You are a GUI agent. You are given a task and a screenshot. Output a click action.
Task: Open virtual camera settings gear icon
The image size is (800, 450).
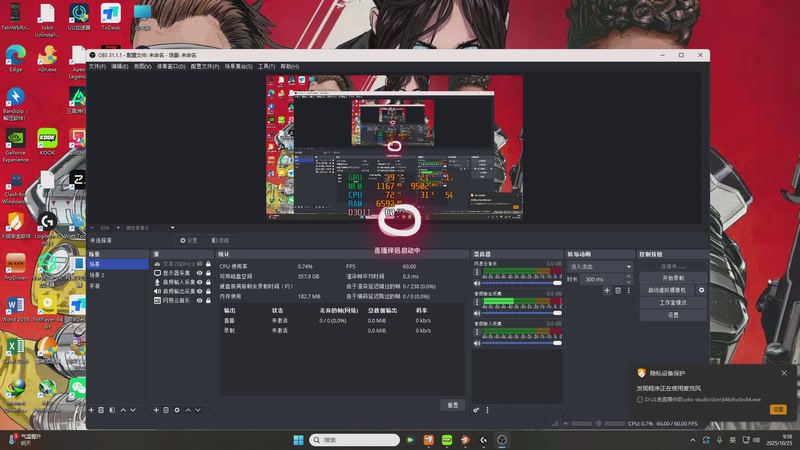coord(702,290)
